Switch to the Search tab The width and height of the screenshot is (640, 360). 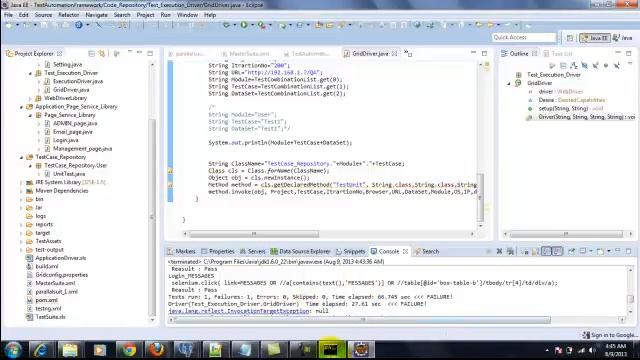pos(427,251)
